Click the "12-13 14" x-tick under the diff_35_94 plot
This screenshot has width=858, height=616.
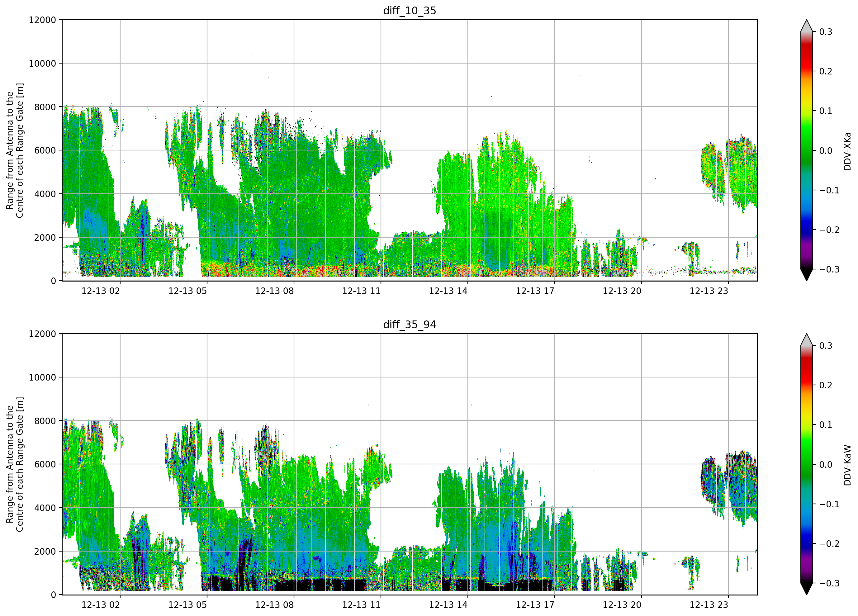coord(448,605)
